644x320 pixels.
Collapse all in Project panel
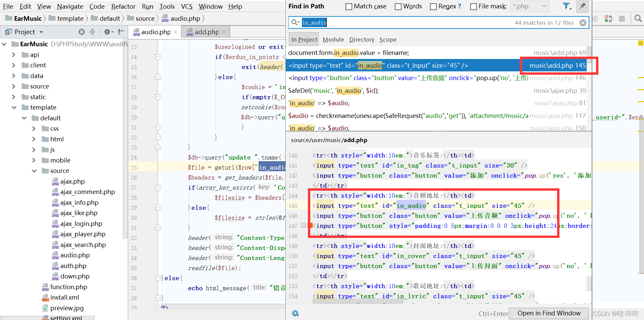[92, 32]
